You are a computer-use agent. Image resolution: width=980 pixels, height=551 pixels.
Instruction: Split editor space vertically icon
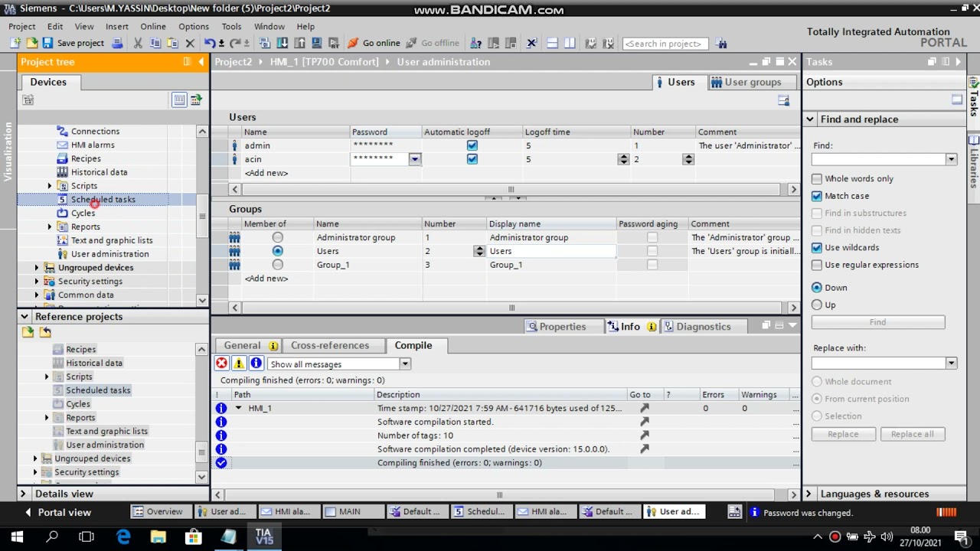pos(570,44)
